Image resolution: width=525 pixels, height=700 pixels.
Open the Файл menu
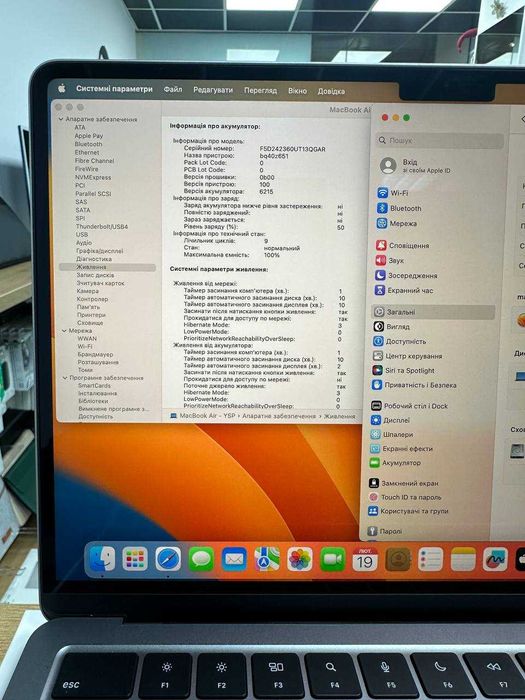point(173,89)
